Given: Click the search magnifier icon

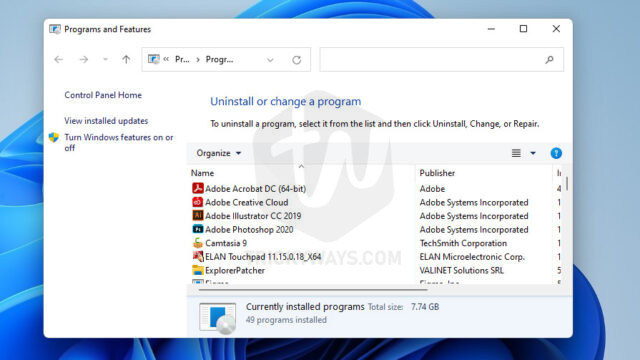Looking at the screenshot, I should point(549,60).
